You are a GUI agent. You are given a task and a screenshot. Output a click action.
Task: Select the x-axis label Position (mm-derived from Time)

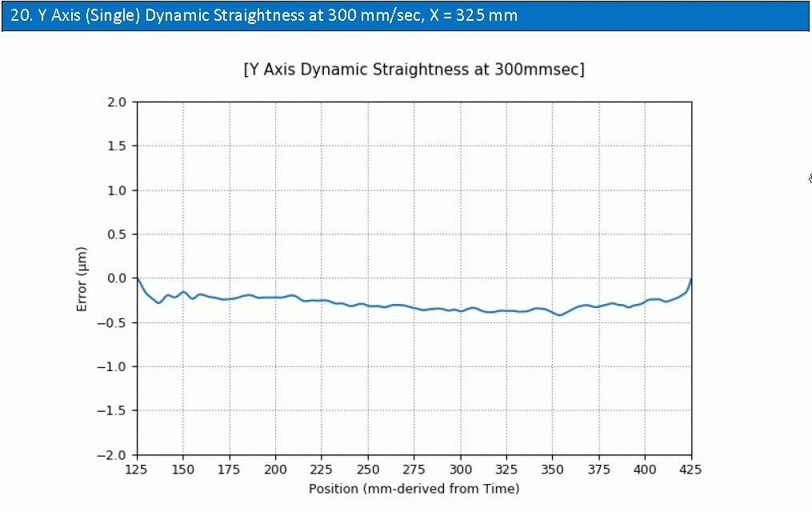pos(414,489)
